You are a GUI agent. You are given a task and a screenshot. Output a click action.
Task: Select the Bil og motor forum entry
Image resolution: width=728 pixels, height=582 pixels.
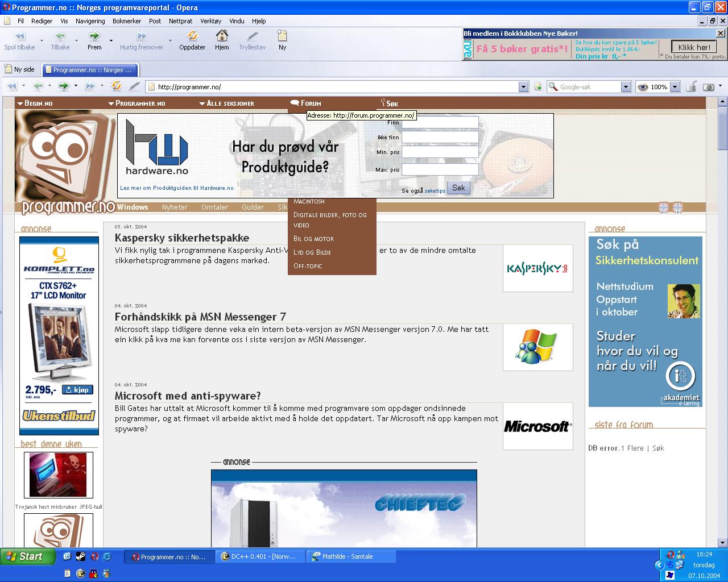click(x=313, y=239)
